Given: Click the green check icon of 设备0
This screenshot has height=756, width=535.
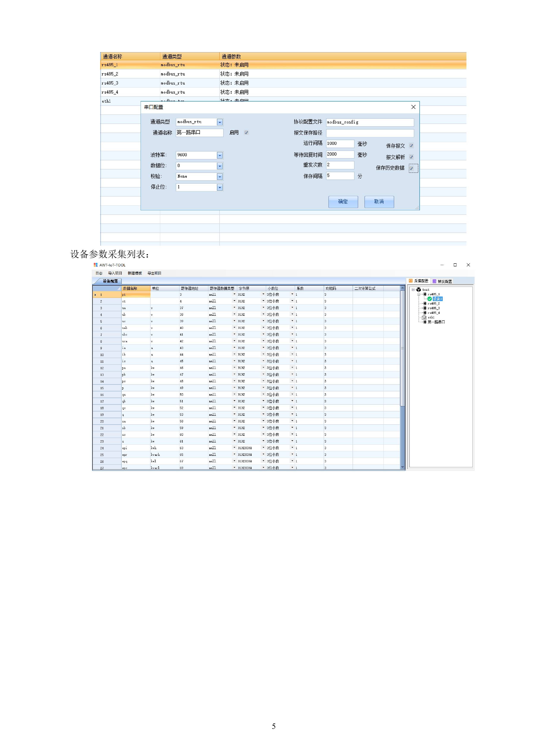Looking at the screenshot, I should pyautogui.click(x=430, y=299).
